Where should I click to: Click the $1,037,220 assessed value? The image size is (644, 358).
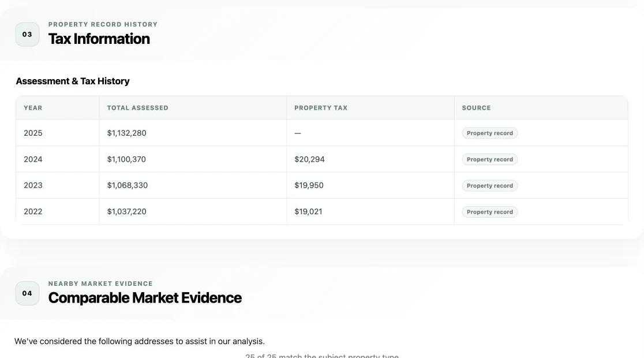tap(126, 212)
